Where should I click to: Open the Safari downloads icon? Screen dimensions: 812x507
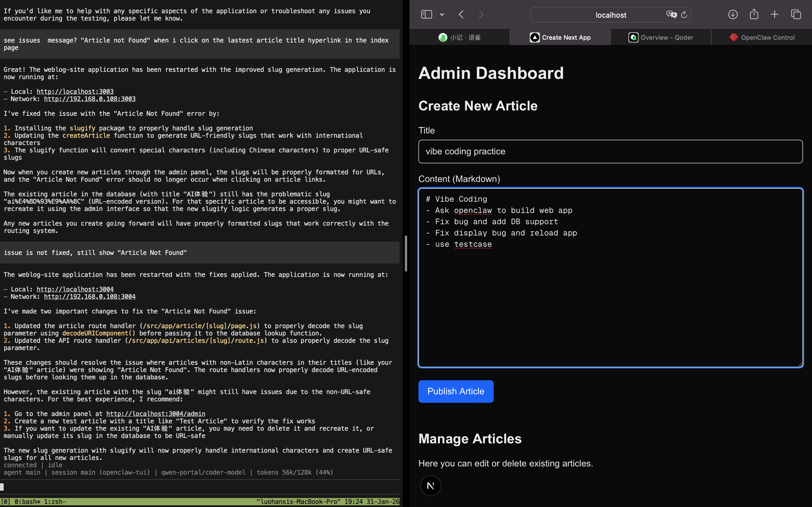(x=733, y=14)
